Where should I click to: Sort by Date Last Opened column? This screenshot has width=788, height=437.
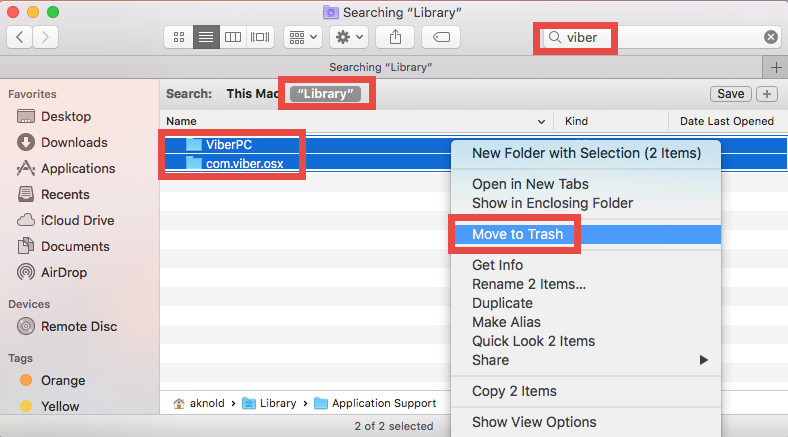click(x=726, y=121)
